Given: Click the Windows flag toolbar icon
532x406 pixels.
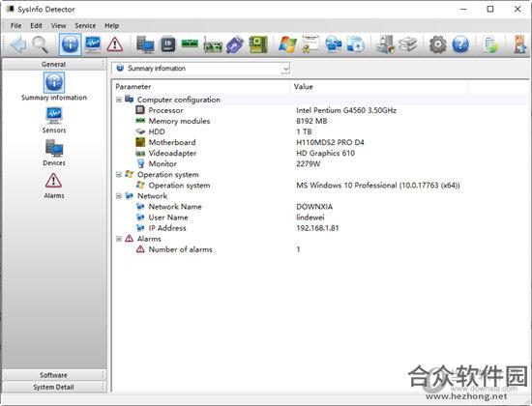Looking at the screenshot, I should point(287,44).
